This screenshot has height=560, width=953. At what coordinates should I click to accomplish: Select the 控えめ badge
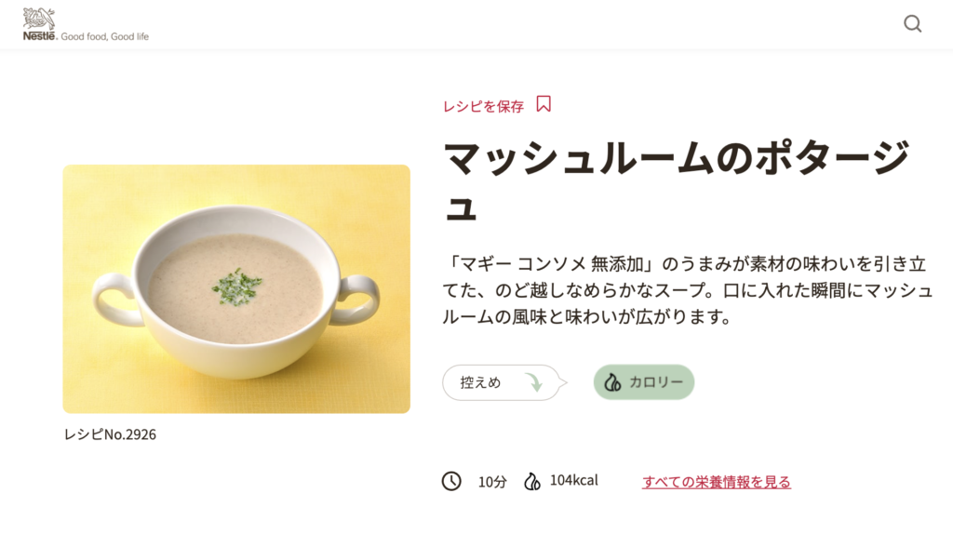point(503,382)
